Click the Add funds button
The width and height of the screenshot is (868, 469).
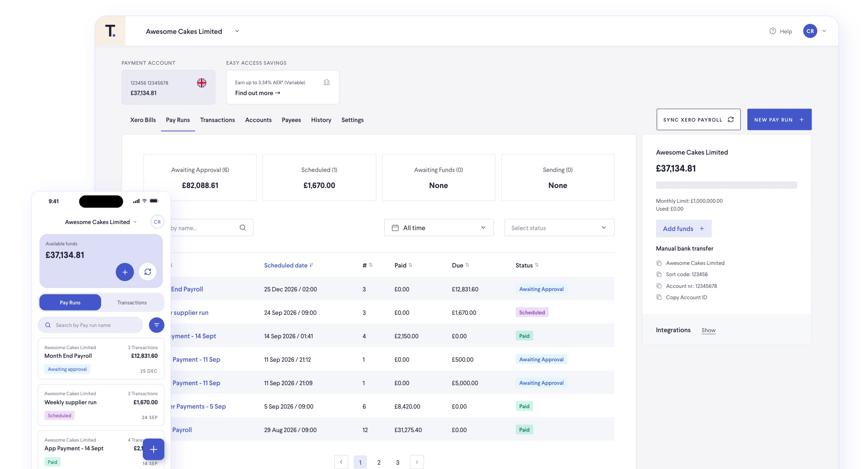[684, 228]
